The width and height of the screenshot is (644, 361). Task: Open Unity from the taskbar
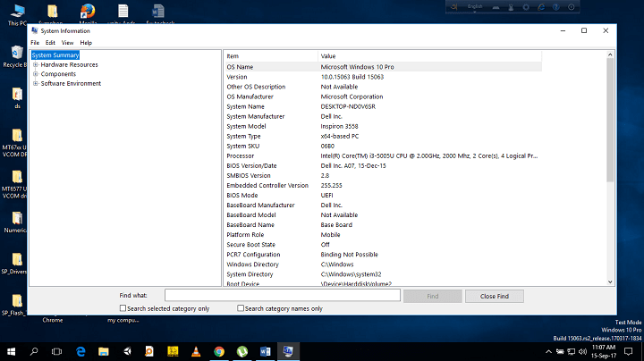pyautogui.click(x=127, y=351)
